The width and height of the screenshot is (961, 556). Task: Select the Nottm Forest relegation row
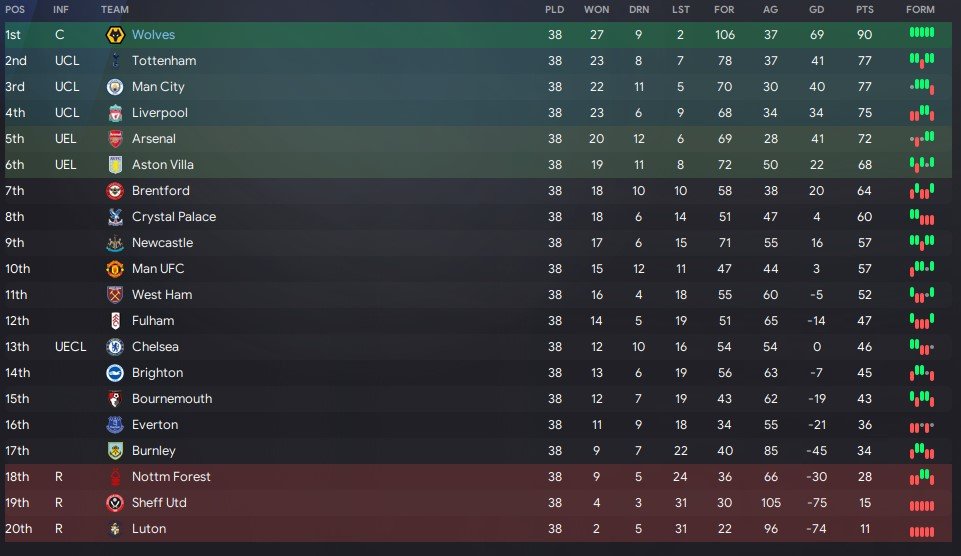coord(478,477)
